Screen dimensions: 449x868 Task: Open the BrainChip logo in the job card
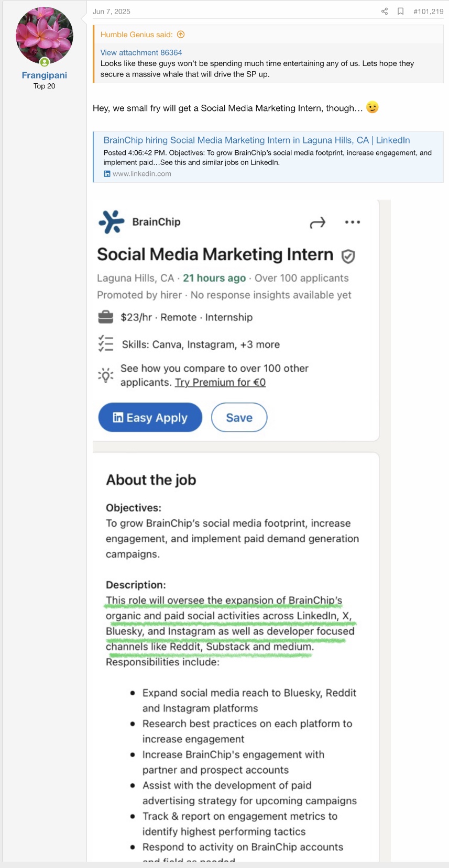pos(112,222)
